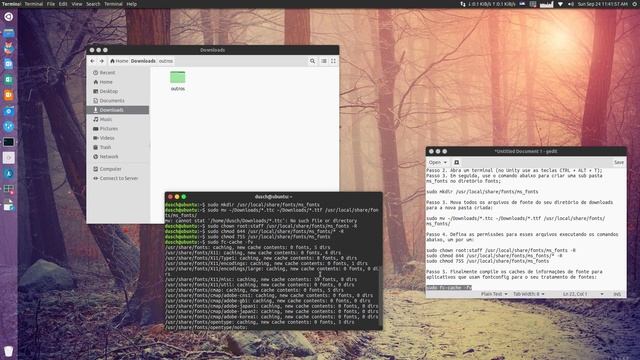The width and height of the screenshot is (640, 360).
Task: Click the terminal window title bar
Action: click(273, 197)
